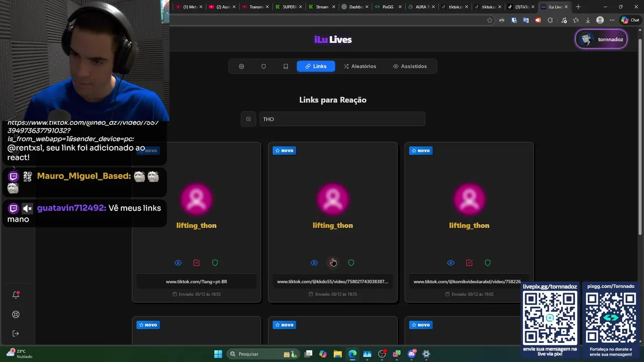This screenshot has width=644, height=362.
Task: Click the lifting_thon avatar on @komikvideolarabd card
Action: pos(469,199)
